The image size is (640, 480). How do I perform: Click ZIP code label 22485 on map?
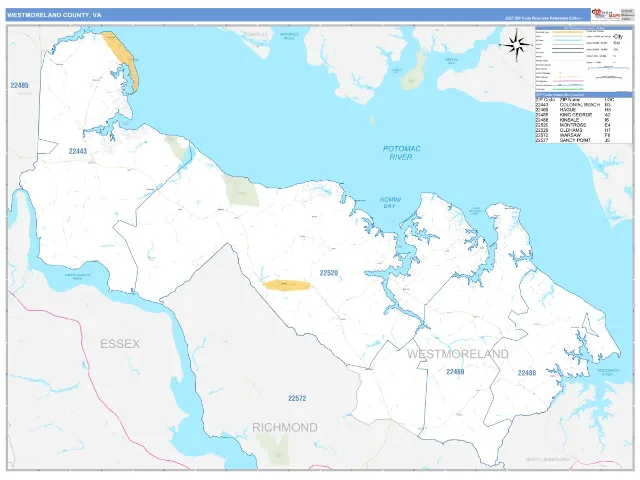click(x=20, y=85)
